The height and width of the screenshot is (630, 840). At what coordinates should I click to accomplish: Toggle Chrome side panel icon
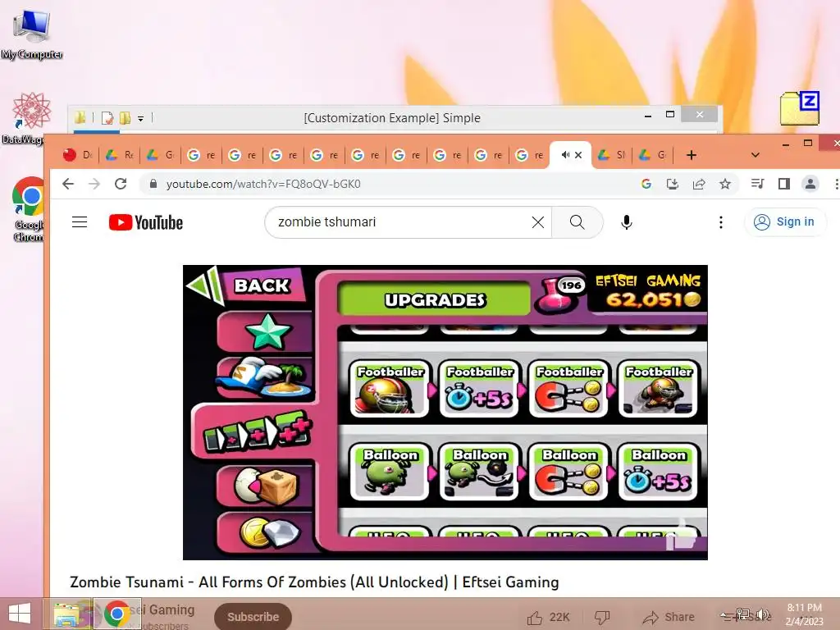(x=783, y=185)
